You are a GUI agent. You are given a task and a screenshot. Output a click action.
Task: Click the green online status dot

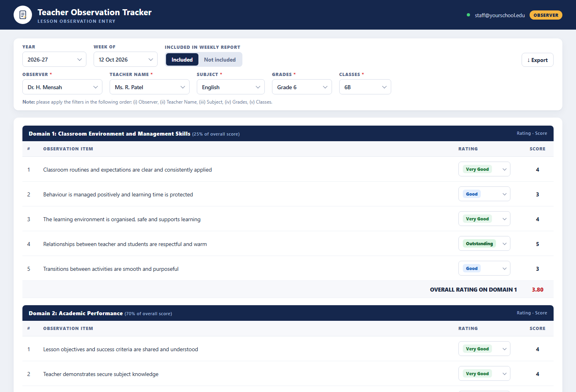click(468, 15)
